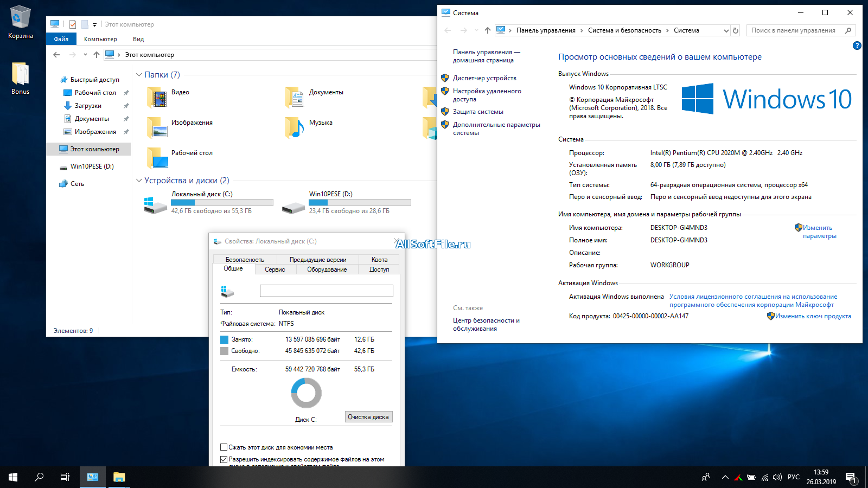Open the Windows Start menu
868x488 pixels.
(13, 477)
